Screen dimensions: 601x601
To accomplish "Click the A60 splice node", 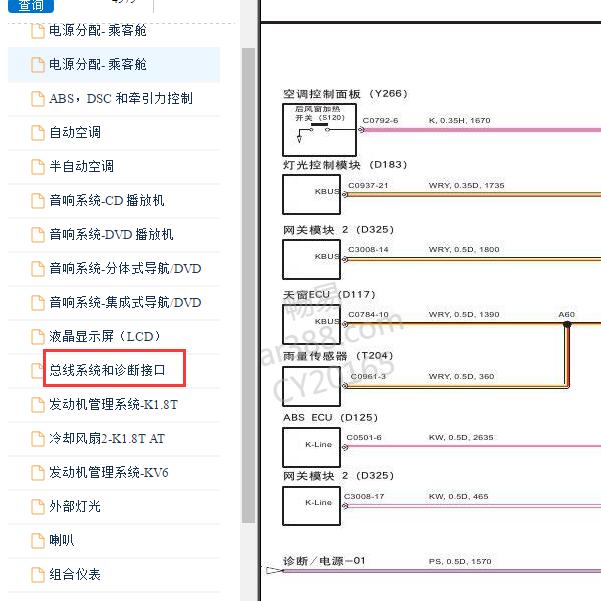I will point(567,324).
